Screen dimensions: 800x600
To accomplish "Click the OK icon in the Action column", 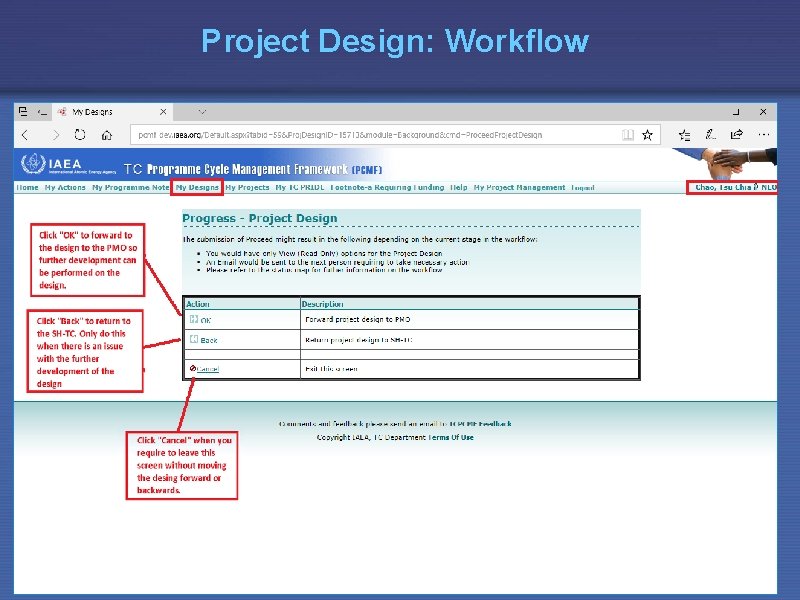I will [195, 317].
